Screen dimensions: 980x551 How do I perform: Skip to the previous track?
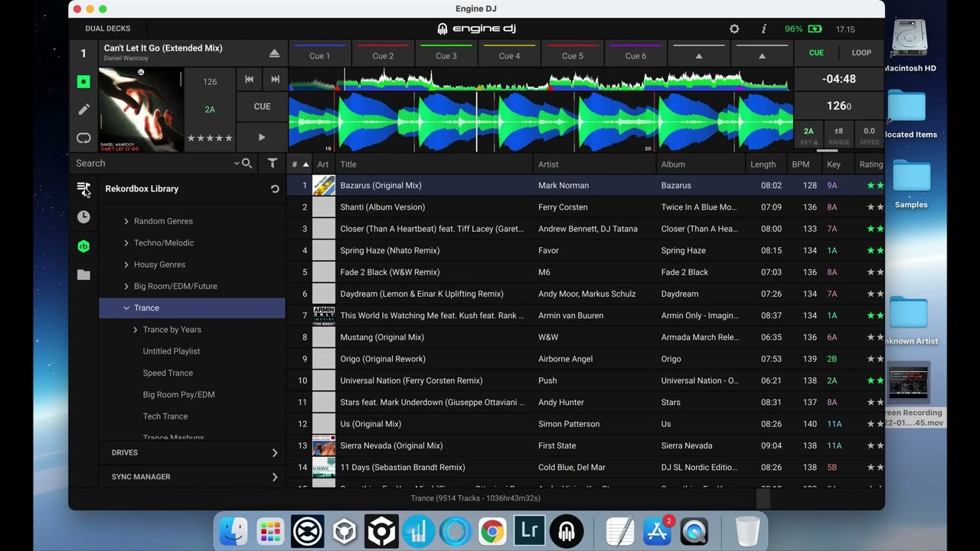pos(249,79)
